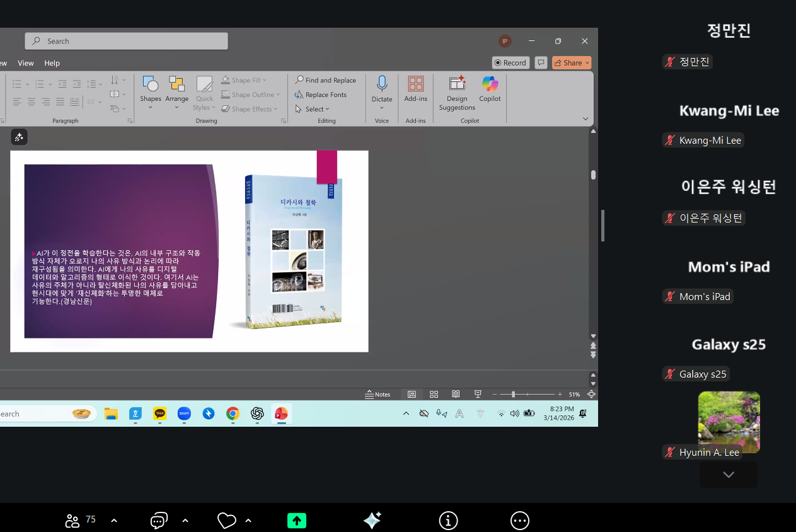796x532 pixels.
Task: Start Slide Show from status bar
Action: (478, 394)
